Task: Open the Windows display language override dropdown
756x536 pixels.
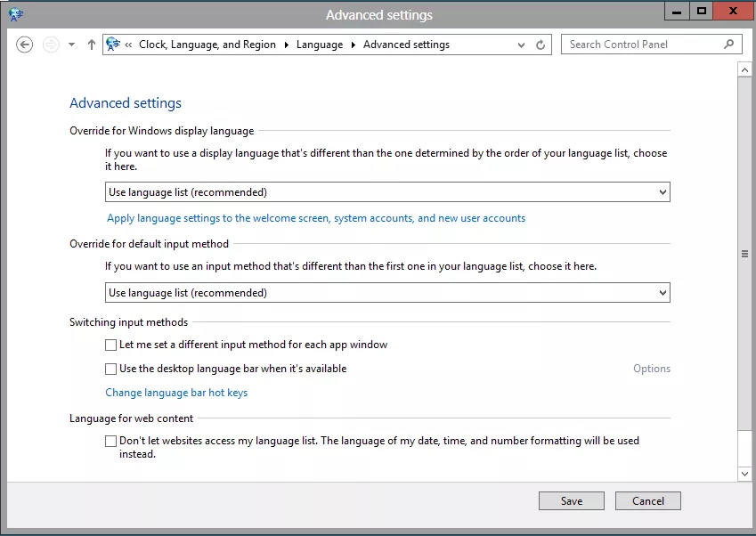Action: [387, 192]
